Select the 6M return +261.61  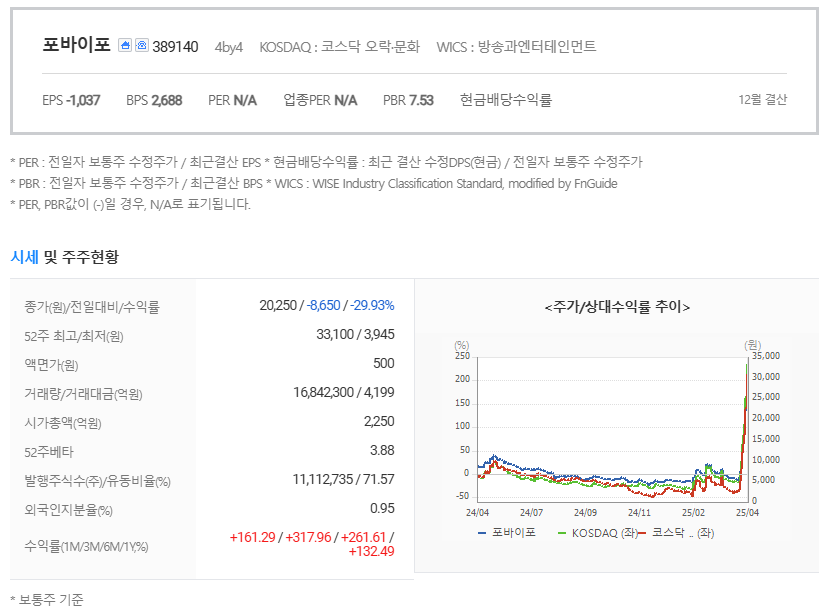[364, 537]
